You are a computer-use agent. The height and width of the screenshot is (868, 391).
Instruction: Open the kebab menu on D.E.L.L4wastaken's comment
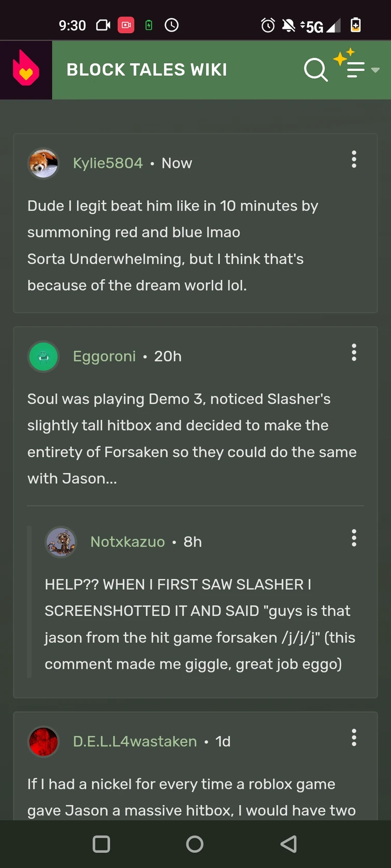pos(354,738)
